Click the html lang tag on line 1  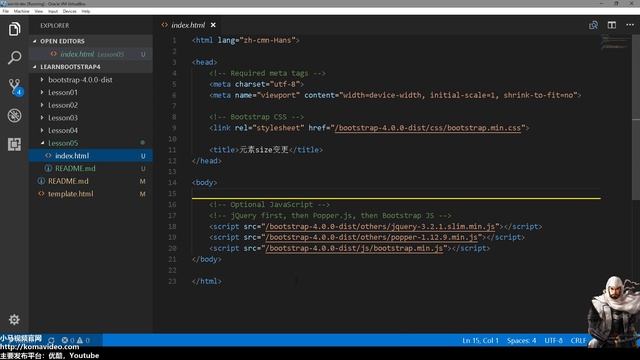click(246, 40)
